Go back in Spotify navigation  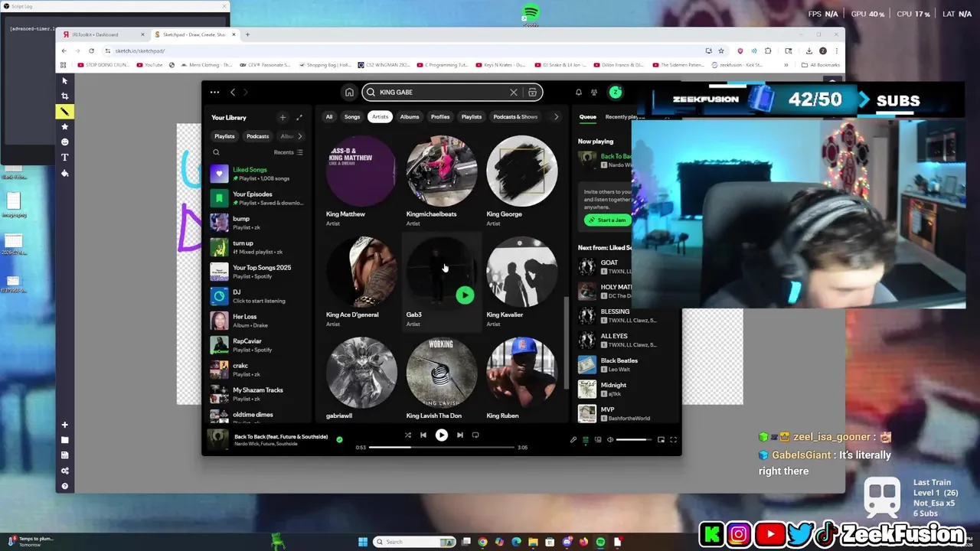click(233, 92)
